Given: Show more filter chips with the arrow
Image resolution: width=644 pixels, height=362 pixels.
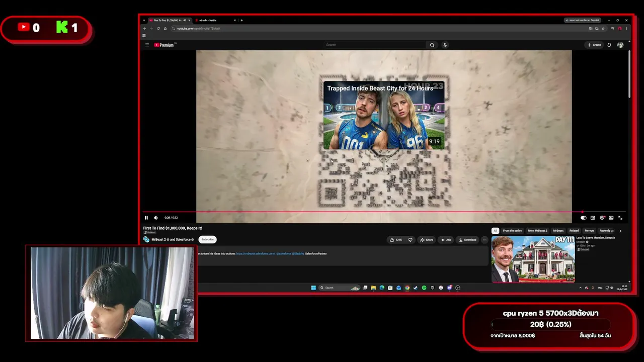Looking at the screenshot, I should coord(620,231).
